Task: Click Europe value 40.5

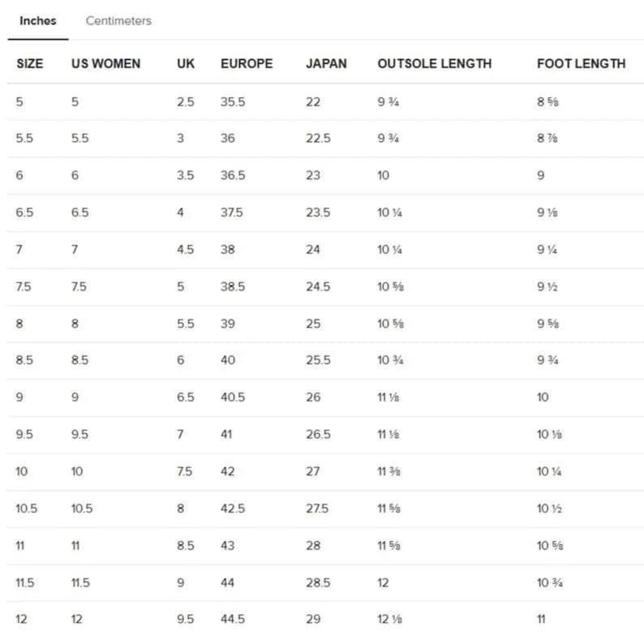Action: pos(233,397)
